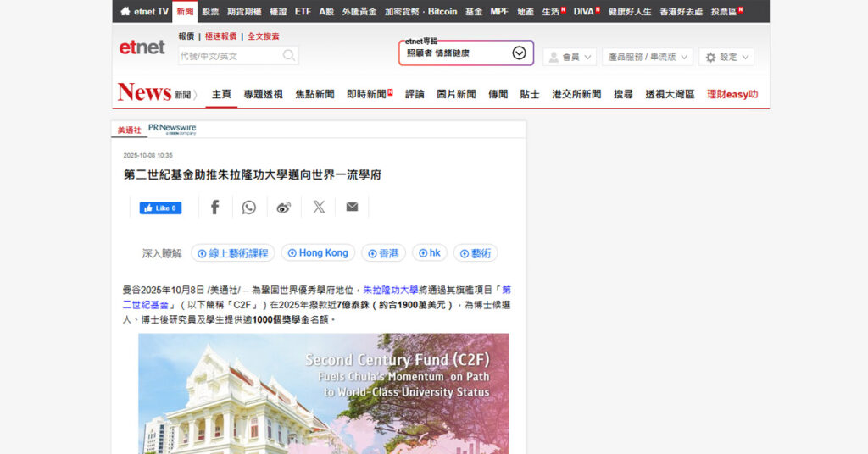This screenshot has width=868, height=454.
Task: Share article on Weibo icon
Action: (x=284, y=208)
